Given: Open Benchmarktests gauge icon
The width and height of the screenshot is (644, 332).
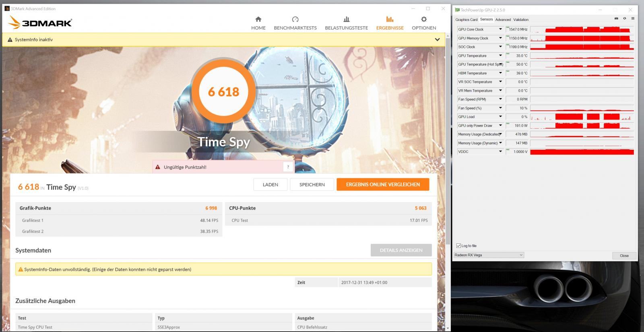Looking at the screenshot, I should pyautogui.click(x=295, y=19).
